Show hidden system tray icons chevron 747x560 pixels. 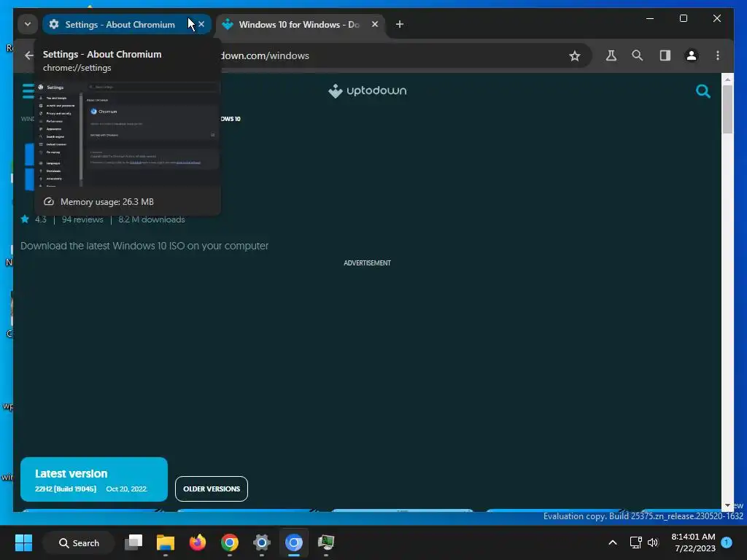(613, 542)
